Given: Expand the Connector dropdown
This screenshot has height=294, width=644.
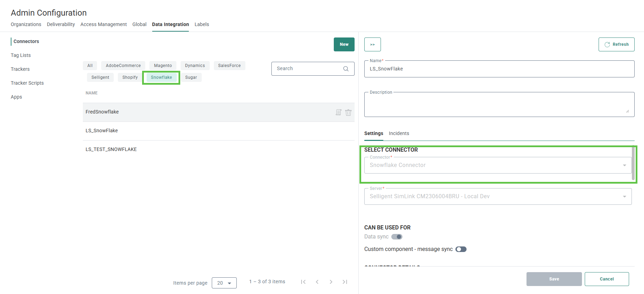Looking at the screenshot, I should (624, 165).
